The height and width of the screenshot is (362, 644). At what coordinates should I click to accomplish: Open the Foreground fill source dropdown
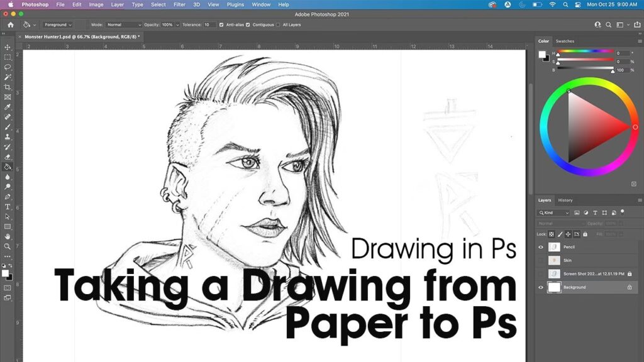pyautogui.click(x=58, y=25)
